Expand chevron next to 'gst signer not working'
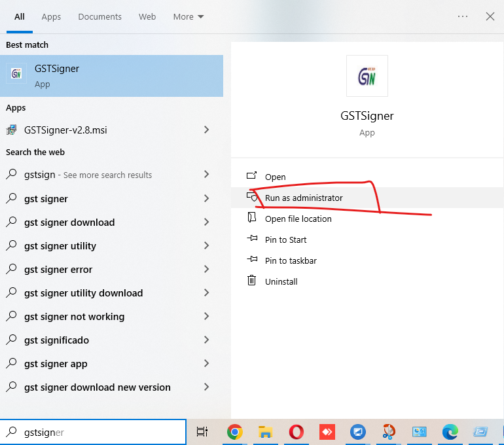 [x=206, y=317]
